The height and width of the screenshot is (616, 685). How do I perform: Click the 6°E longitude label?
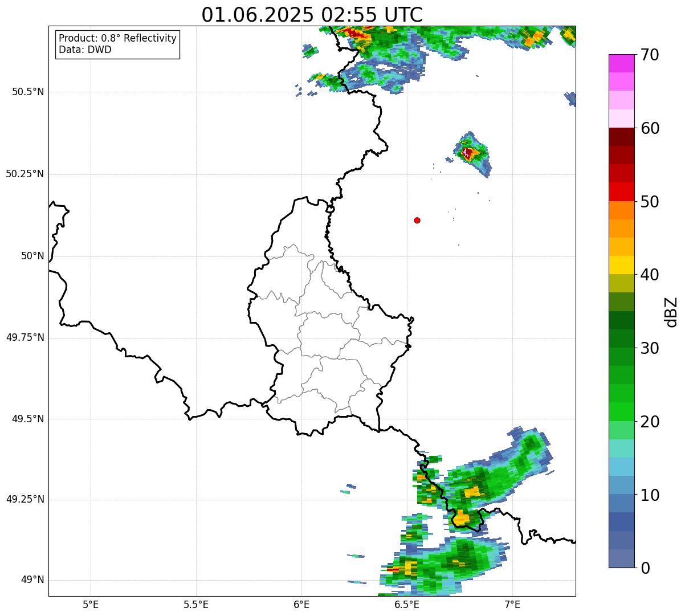click(x=301, y=605)
